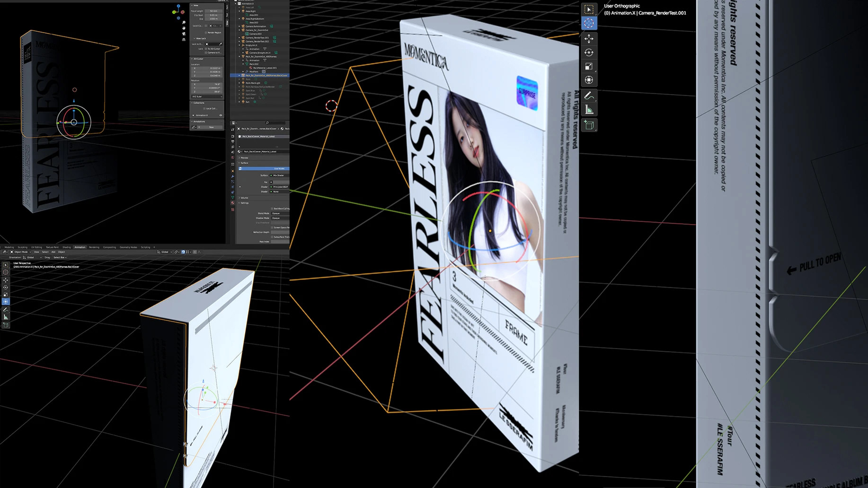Open the Material properties tab icon
Screen dimensions: 868x488
(x=233, y=203)
